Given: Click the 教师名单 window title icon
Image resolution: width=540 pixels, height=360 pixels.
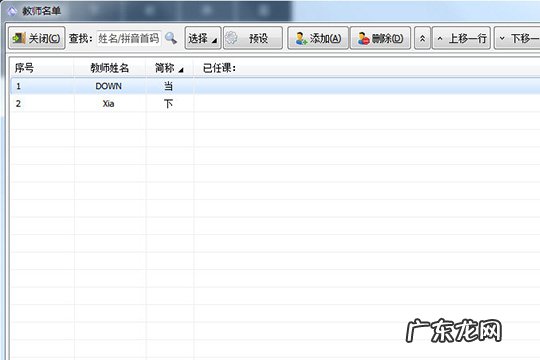Looking at the screenshot, I should [12, 11].
